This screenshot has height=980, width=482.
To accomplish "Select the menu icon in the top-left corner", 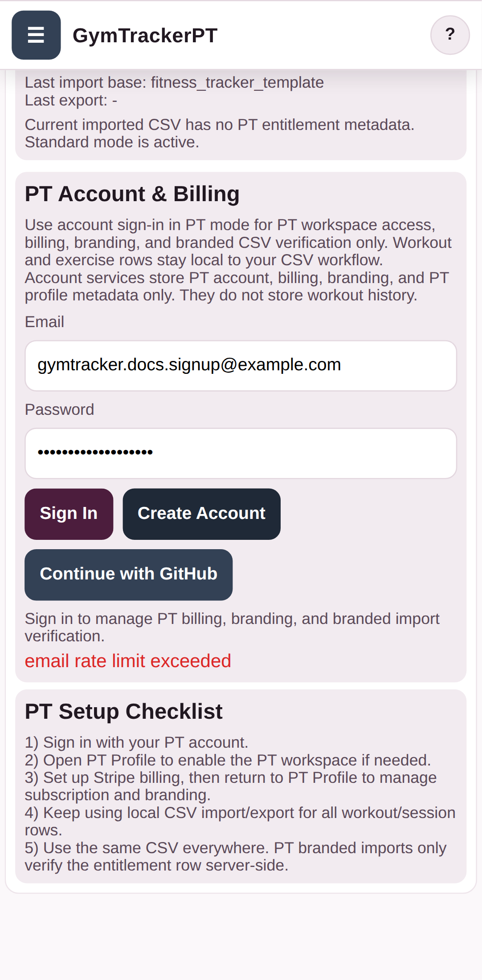I will point(36,35).
